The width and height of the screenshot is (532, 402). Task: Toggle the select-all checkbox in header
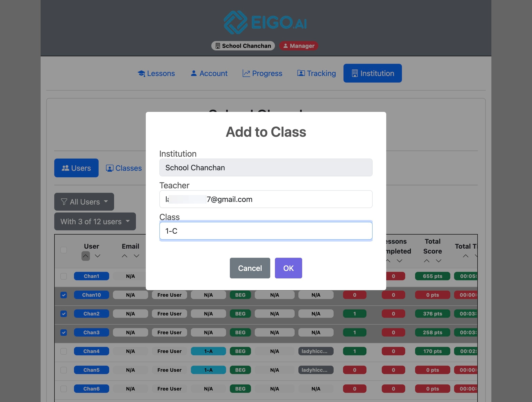63,250
